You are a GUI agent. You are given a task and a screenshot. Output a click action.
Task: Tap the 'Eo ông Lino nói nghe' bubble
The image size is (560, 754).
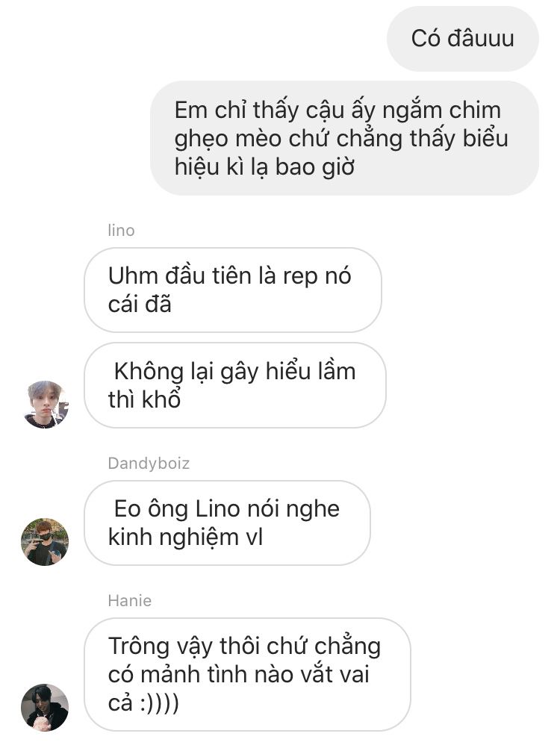(x=227, y=523)
